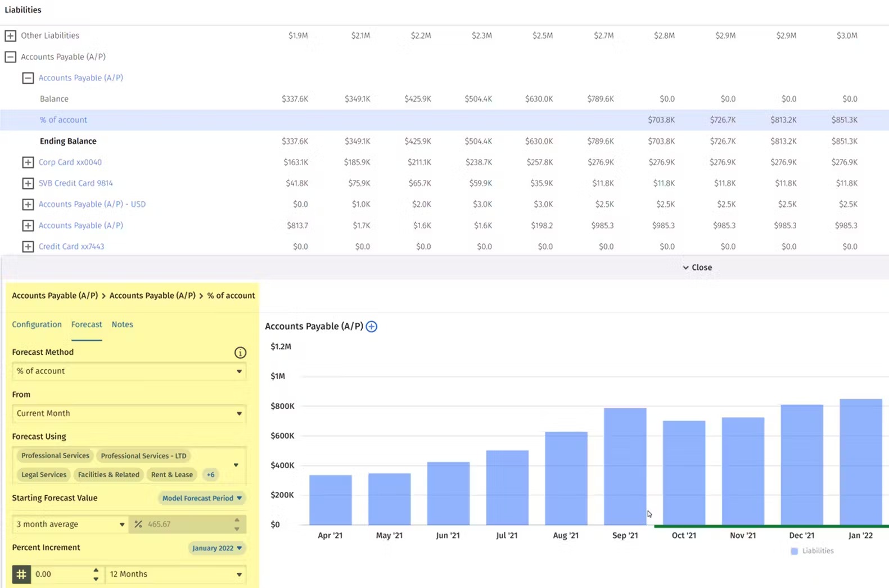The height and width of the screenshot is (588, 889).
Task: Expand the Other Liabilities row
Action: [x=10, y=36]
